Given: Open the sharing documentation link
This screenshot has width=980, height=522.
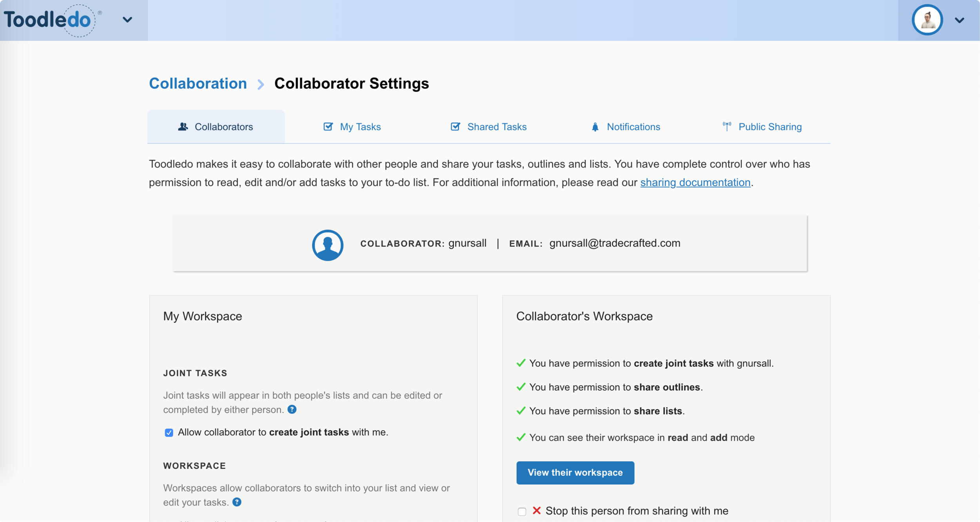Looking at the screenshot, I should tap(695, 183).
